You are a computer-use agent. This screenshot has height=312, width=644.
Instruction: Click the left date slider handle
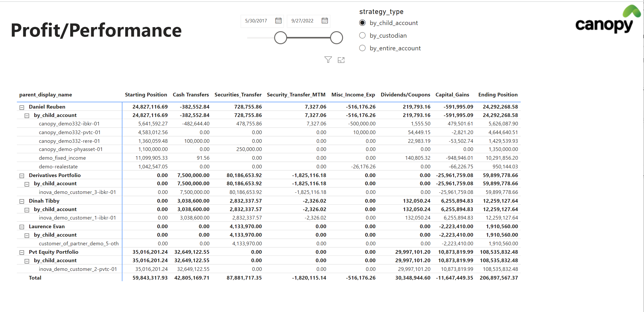280,38
